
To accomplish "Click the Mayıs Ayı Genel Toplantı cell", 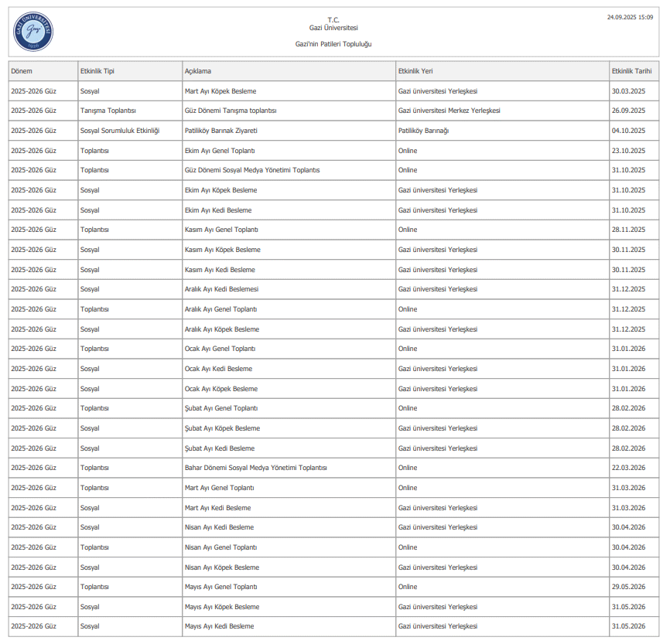I will [x=220, y=587].
